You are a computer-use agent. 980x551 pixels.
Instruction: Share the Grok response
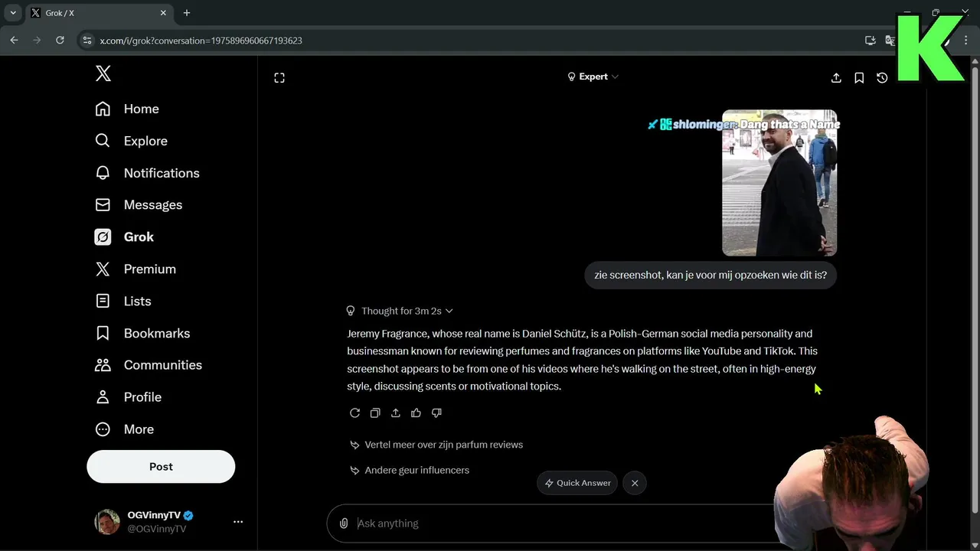coord(396,413)
